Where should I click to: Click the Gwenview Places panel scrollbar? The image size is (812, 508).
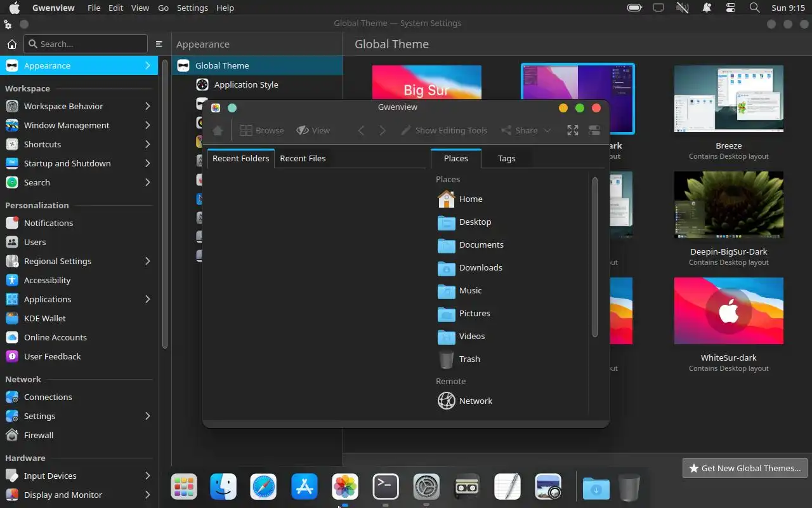595,257
